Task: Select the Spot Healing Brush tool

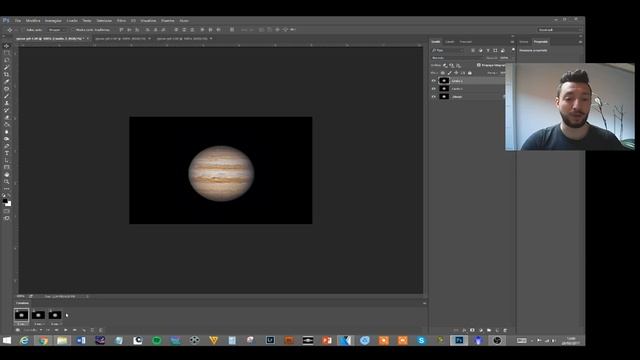Action: [x=7, y=89]
